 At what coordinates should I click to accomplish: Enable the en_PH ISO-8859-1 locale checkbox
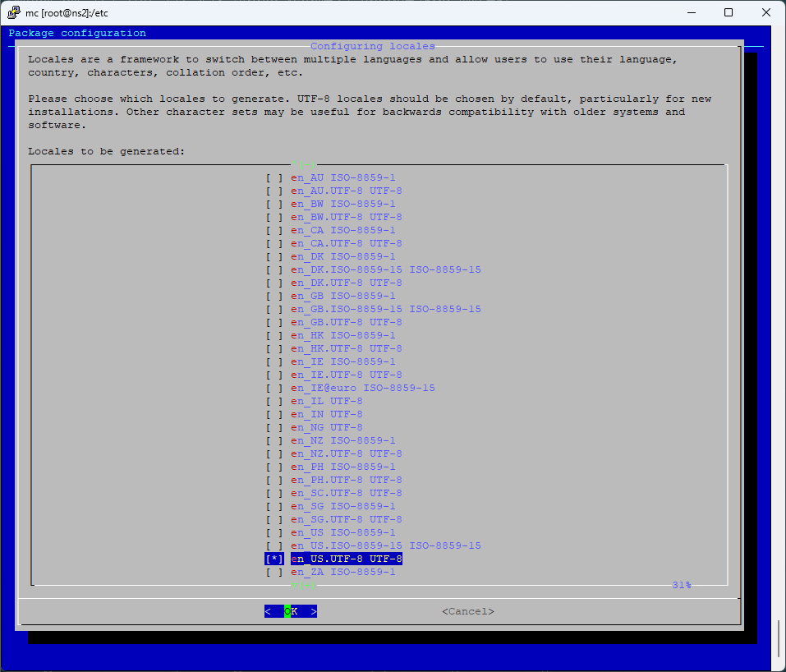click(274, 466)
